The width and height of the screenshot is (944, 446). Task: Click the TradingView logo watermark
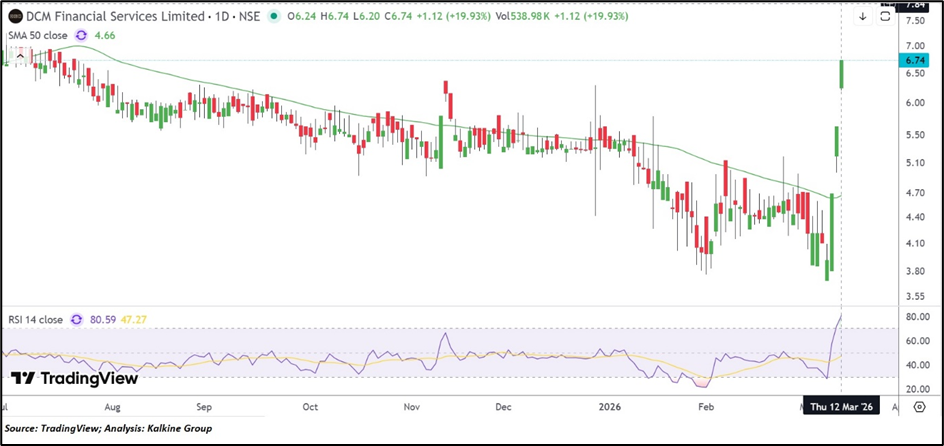pyautogui.click(x=74, y=379)
